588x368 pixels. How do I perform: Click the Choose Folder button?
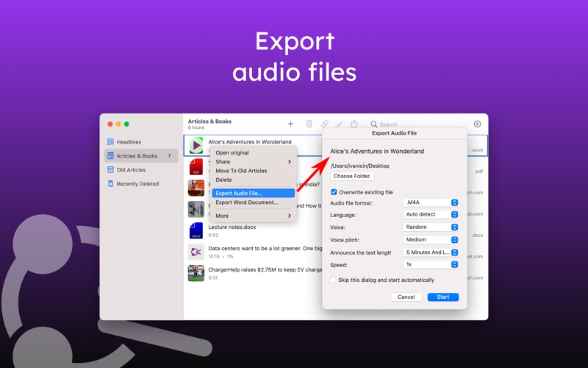[x=352, y=176]
